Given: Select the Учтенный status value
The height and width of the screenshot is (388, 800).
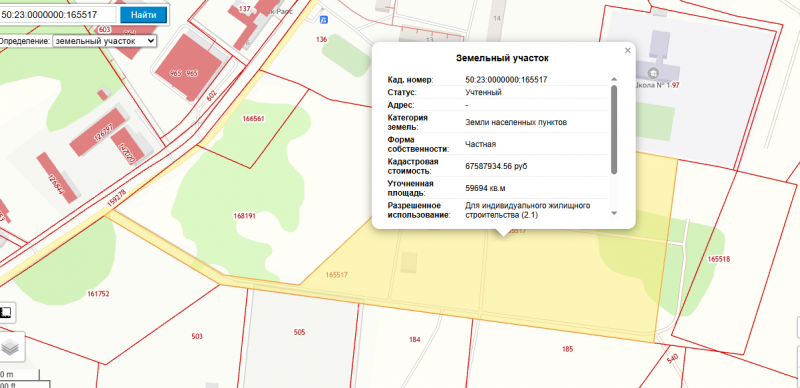Looking at the screenshot, I should coord(483,92).
